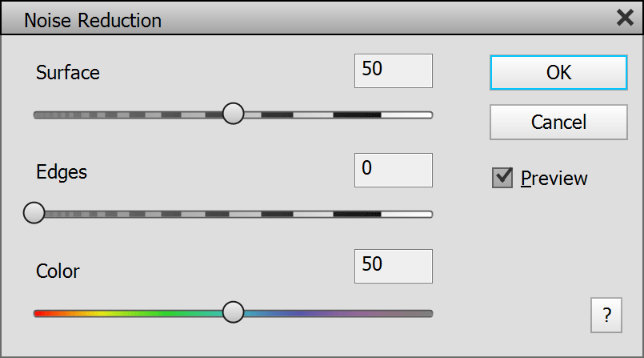644x358 pixels.
Task: Click the gray right end of Color slider
Action: coord(420,313)
